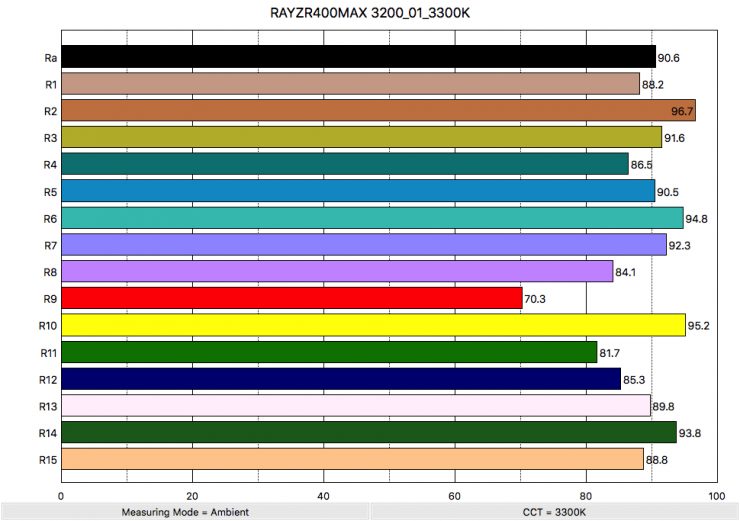Click the yellow R10 bar

coord(373,325)
